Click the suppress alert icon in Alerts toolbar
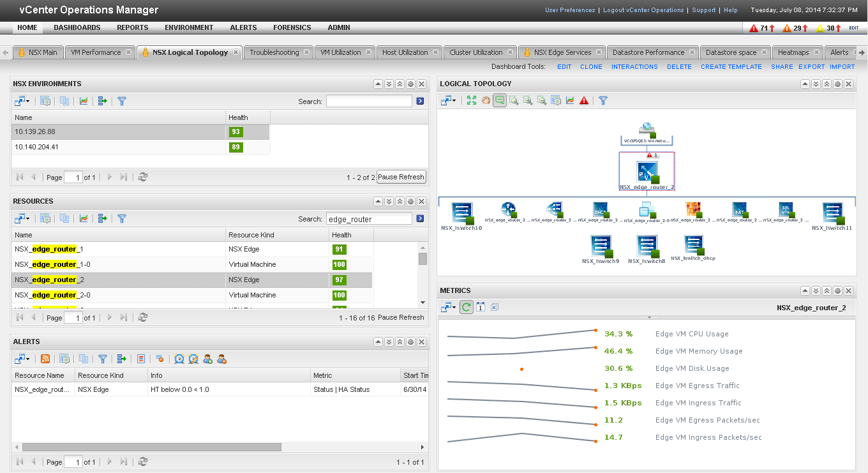 click(161, 359)
